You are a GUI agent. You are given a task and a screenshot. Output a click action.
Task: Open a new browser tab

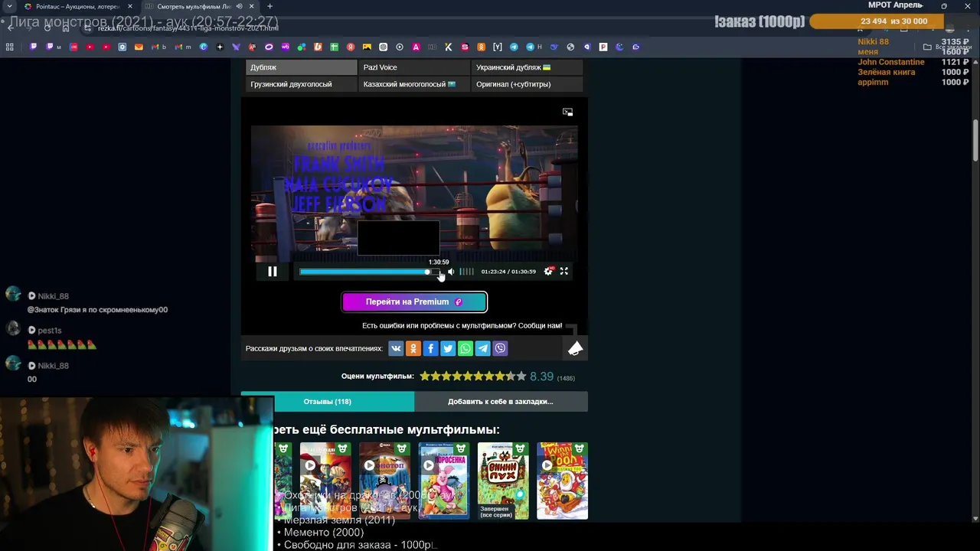(x=269, y=6)
